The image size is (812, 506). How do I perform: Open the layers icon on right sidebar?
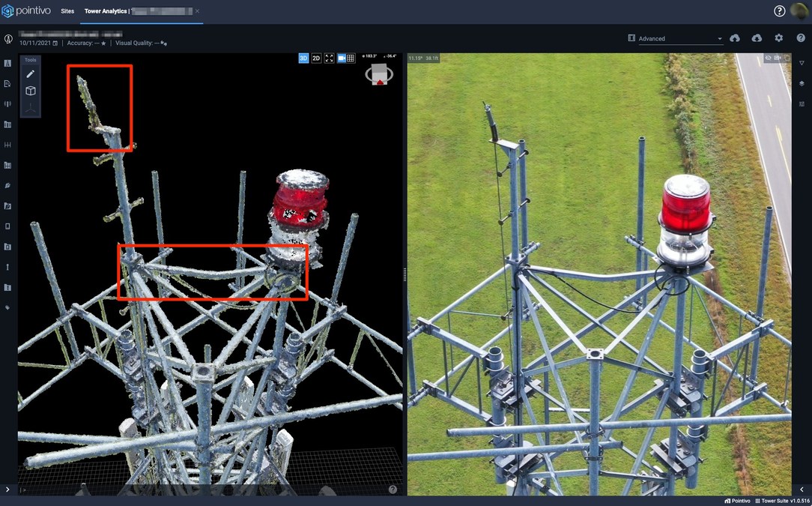coord(802,83)
